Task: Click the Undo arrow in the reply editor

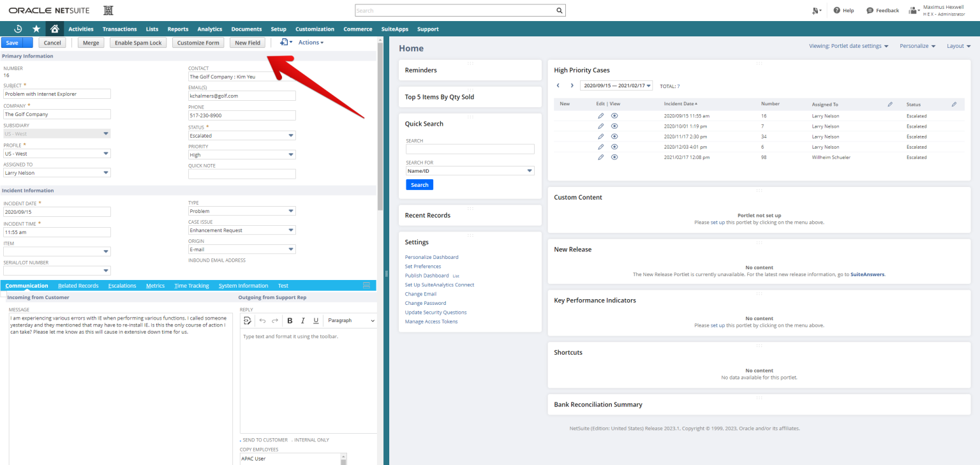Action: (264, 320)
